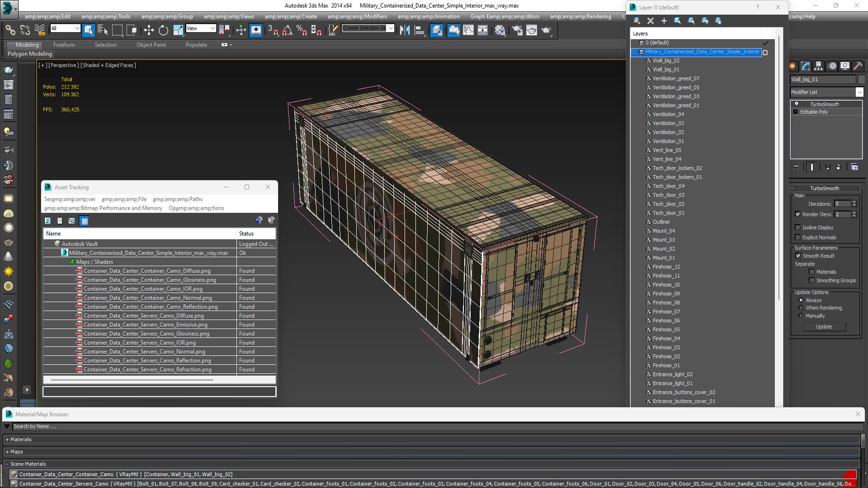Viewport: 868px width, 488px height.
Task: Open Edit Named Selection Sets
Action: [x=332, y=30]
